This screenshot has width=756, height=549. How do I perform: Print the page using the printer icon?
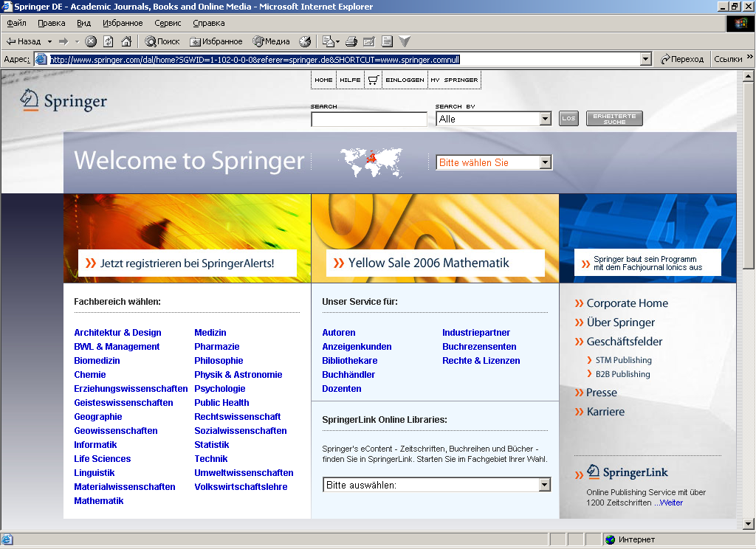click(351, 41)
